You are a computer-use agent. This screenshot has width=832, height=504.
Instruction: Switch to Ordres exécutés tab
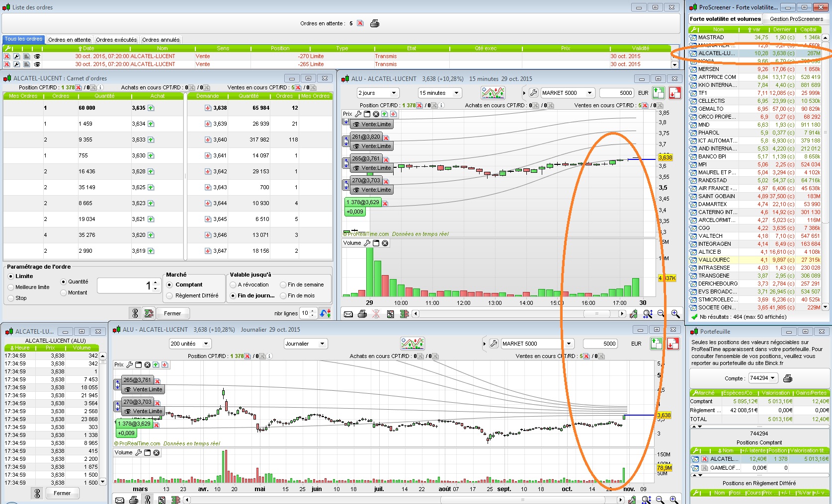click(116, 40)
